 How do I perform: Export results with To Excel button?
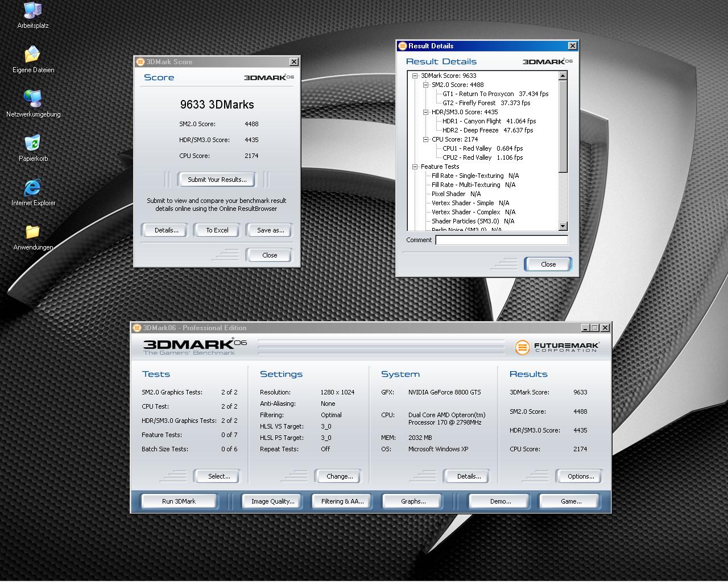tap(217, 230)
